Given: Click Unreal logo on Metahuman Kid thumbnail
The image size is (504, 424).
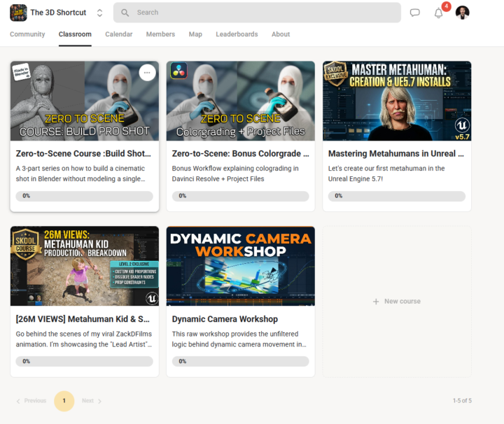Looking at the screenshot, I should pos(152,298).
